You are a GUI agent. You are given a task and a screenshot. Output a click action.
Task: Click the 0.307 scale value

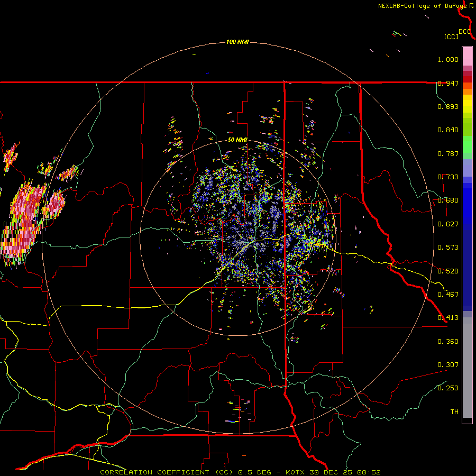point(448,365)
